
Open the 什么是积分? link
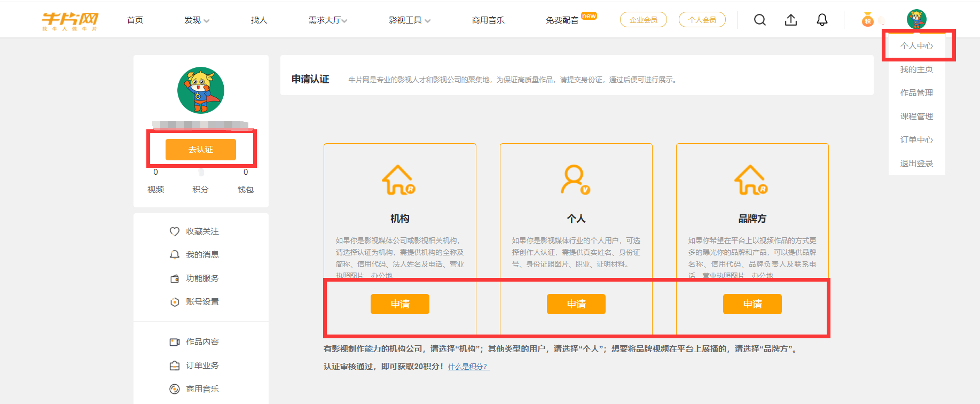[x=468, y=367]
